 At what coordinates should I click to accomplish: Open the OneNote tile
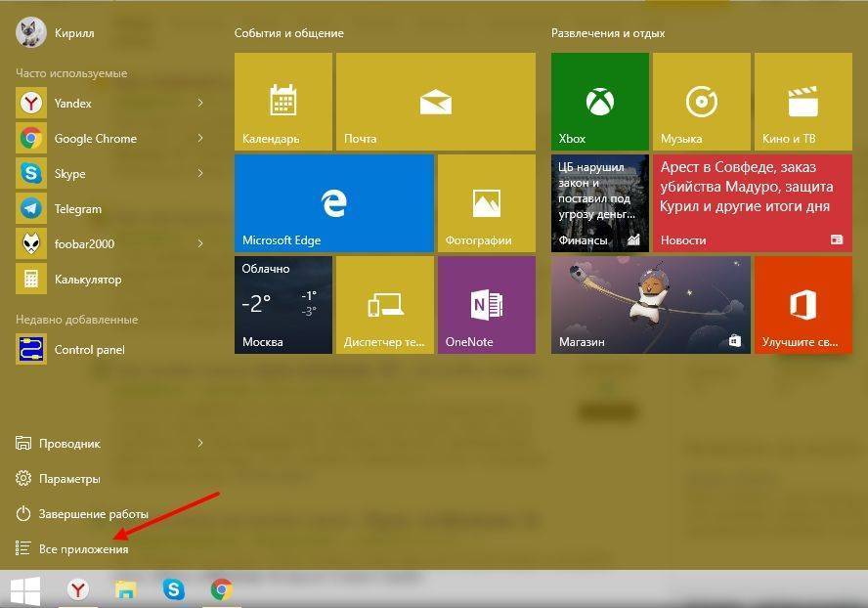tap(486, 304)
